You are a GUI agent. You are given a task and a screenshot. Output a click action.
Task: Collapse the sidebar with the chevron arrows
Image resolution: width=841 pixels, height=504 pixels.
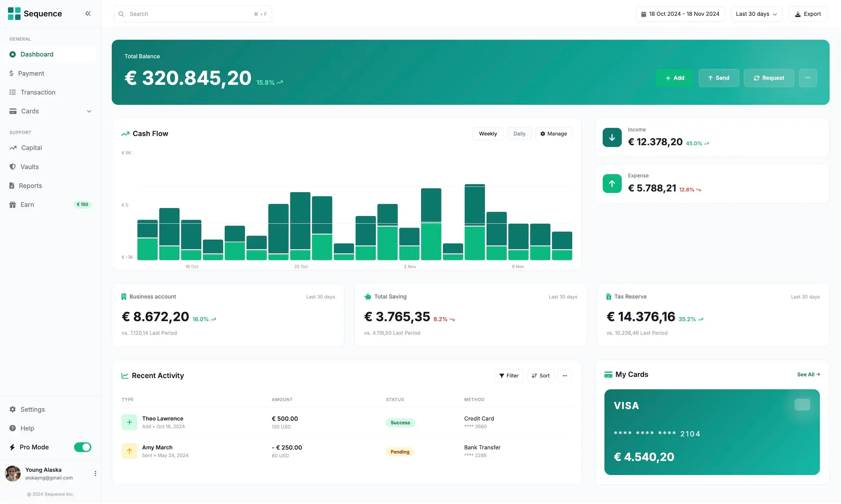(88, 13)
